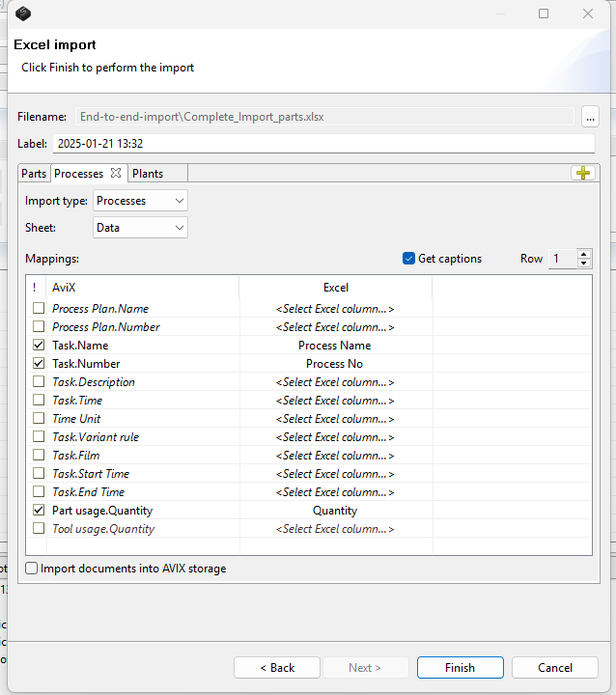Open file browser with the ellipsis button
616x695 pixels.
tap(591, 117)
